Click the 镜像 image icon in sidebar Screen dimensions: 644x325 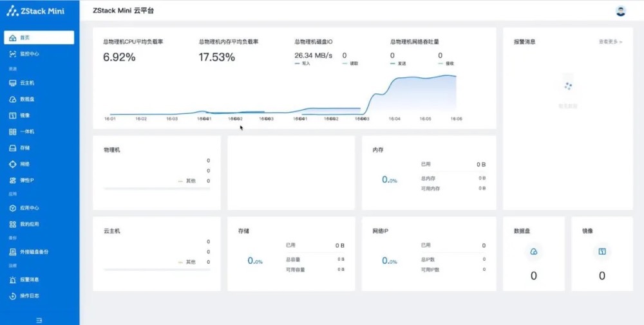coord(13,116)
